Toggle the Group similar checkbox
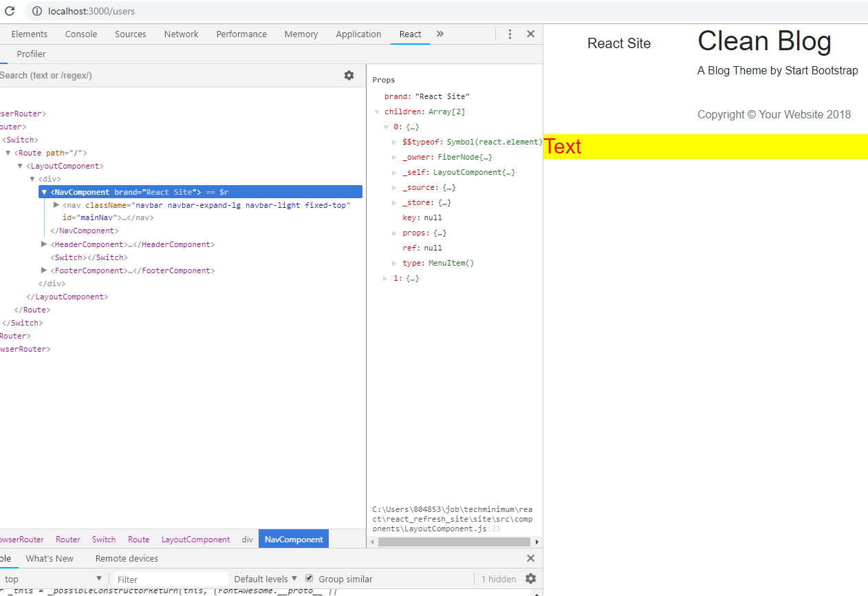Screen dimensions: 868x596 coord(310,579)
